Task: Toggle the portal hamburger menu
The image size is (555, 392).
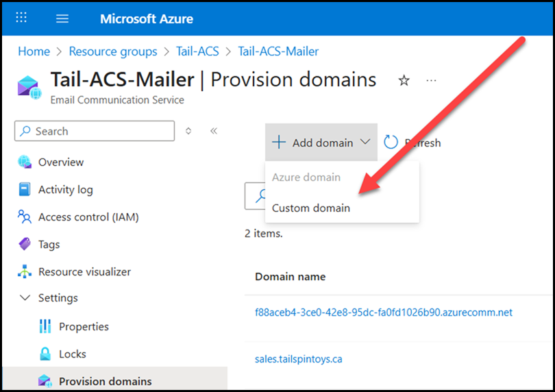Action: pos(62,19)
